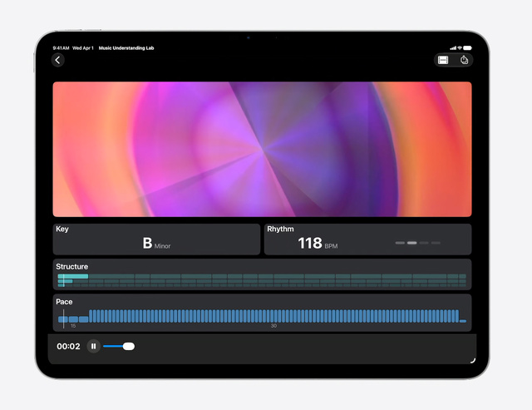532x410 pixels.
Task: Click the highlighted second beat indicator
Action: tap(412, 243)
